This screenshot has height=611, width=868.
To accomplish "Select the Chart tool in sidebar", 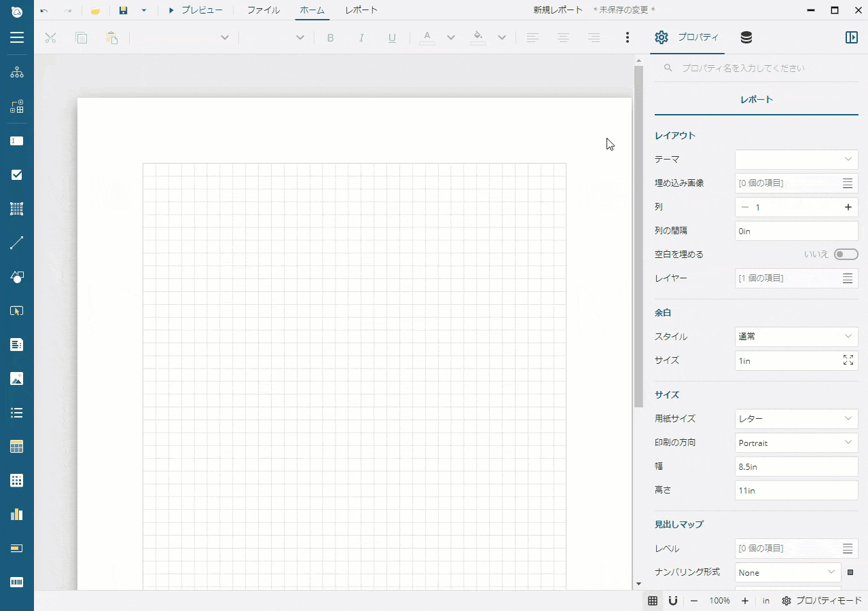I will (x=17, y=515).
